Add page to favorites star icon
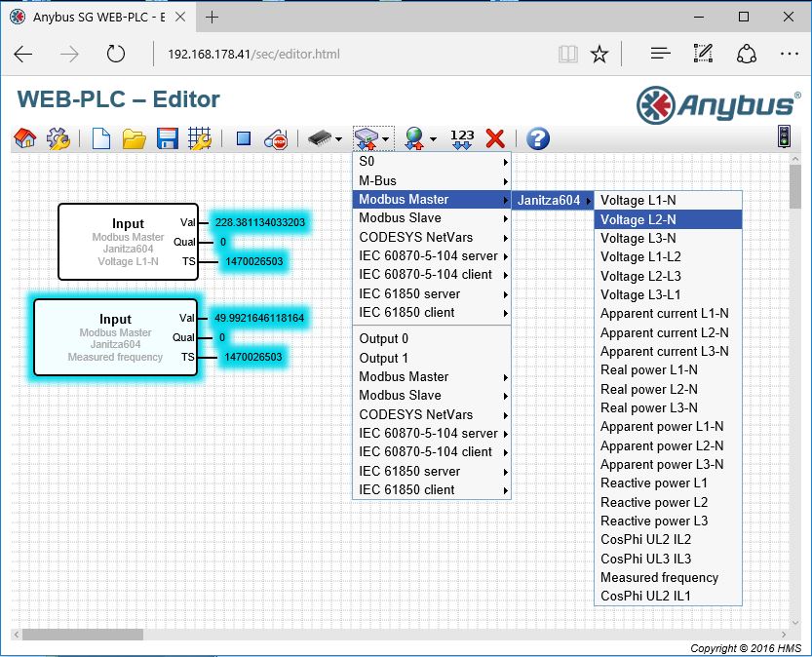Image resolution: width=812 pixels, height=657 pixels. [599, 54]
